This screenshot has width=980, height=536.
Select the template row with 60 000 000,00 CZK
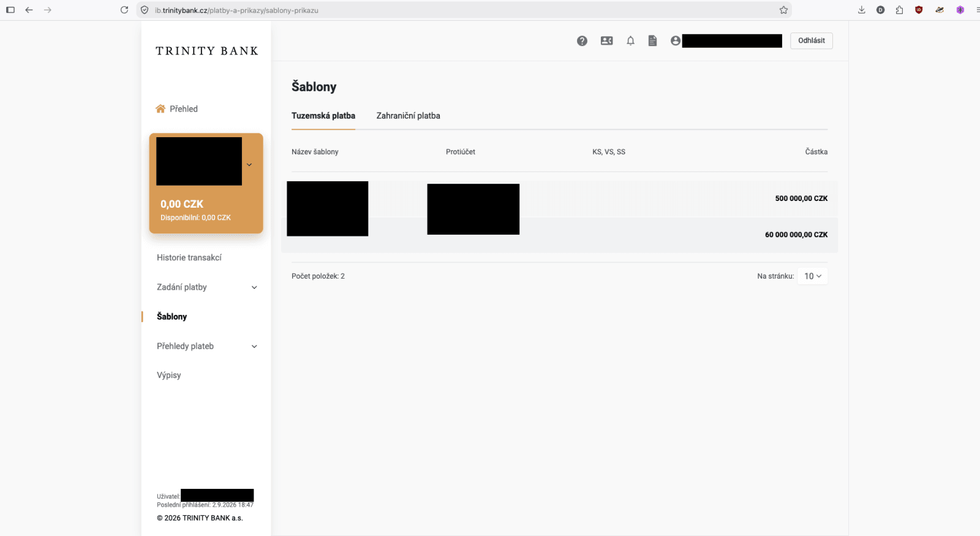(x=559, y=235)
